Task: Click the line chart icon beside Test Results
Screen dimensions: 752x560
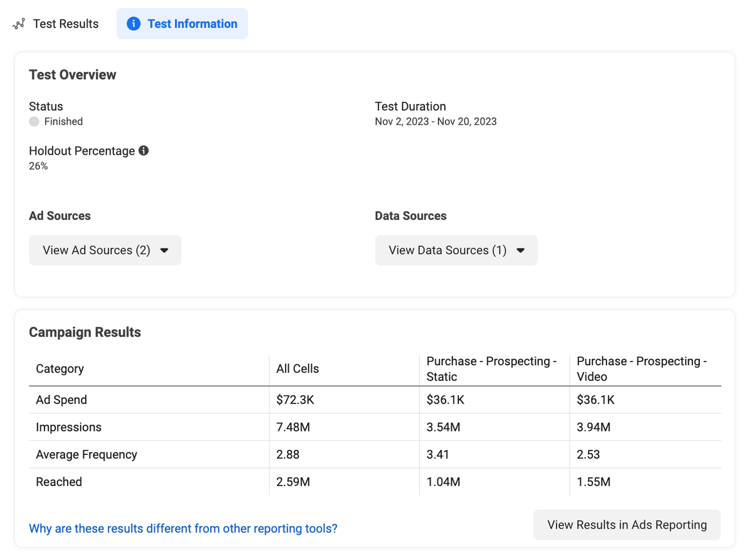Action: [18, 23]
